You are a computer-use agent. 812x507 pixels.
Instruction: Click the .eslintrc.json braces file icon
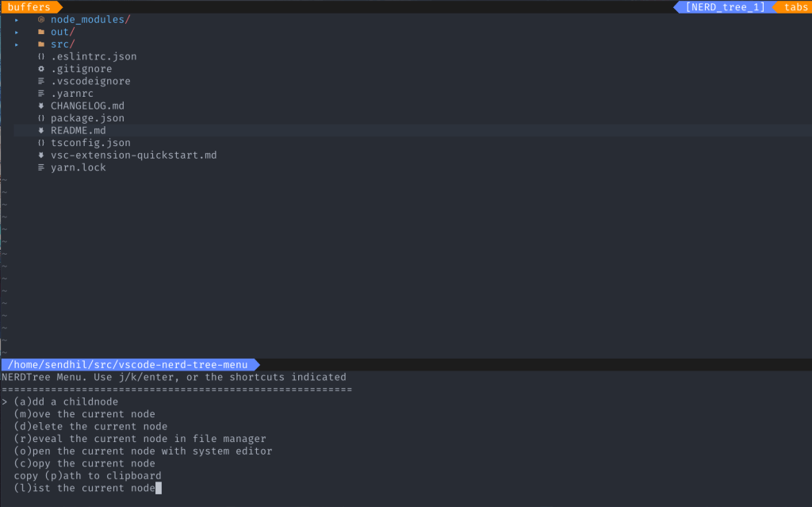[41, 56]
